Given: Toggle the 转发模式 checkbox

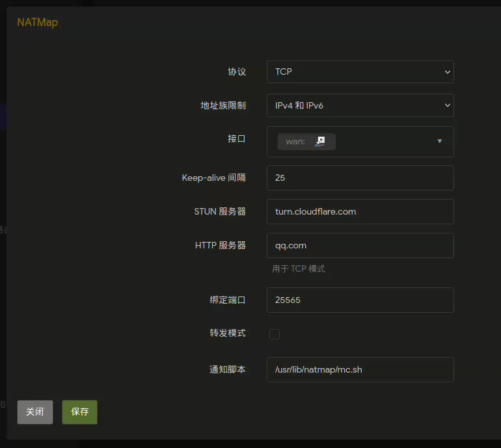Looking at the screenshot, I should 275,334.
